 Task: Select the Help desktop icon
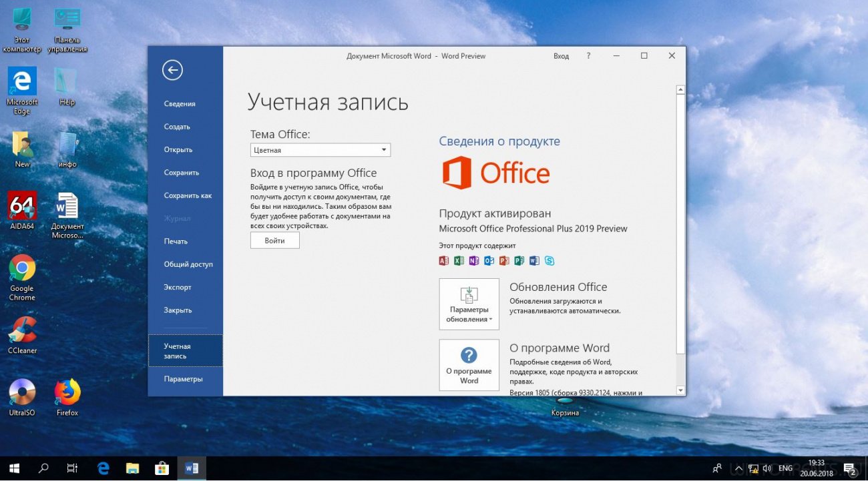(x=67, y=87)
